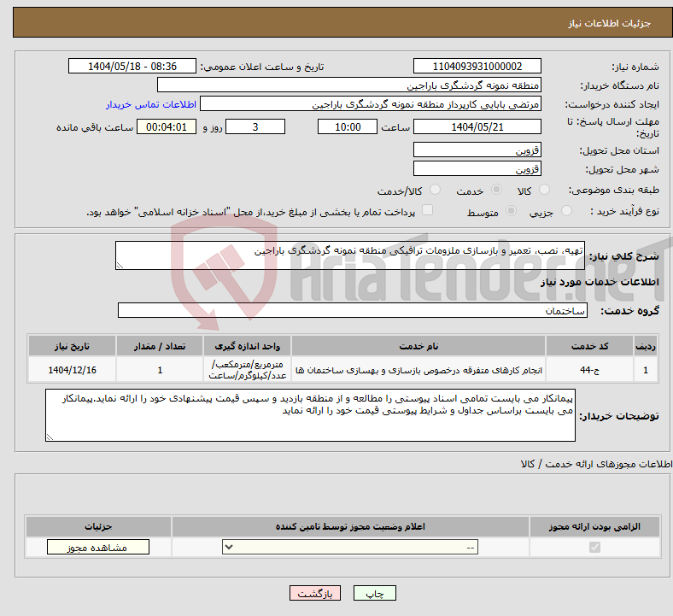This screenshot has width=673, height=616.
Task: Click the تعداد / مقدار column header
Action: (x=160, y=346)
